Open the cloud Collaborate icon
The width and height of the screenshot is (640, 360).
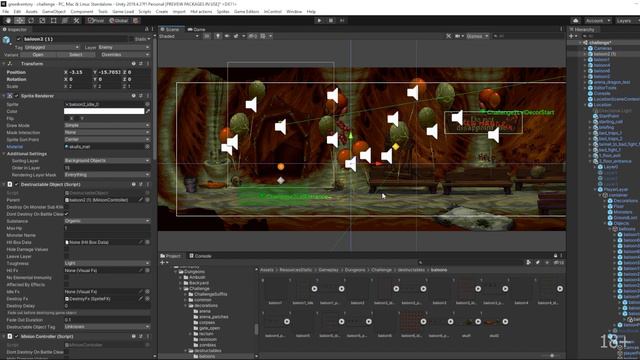click(x=576, y=20)
